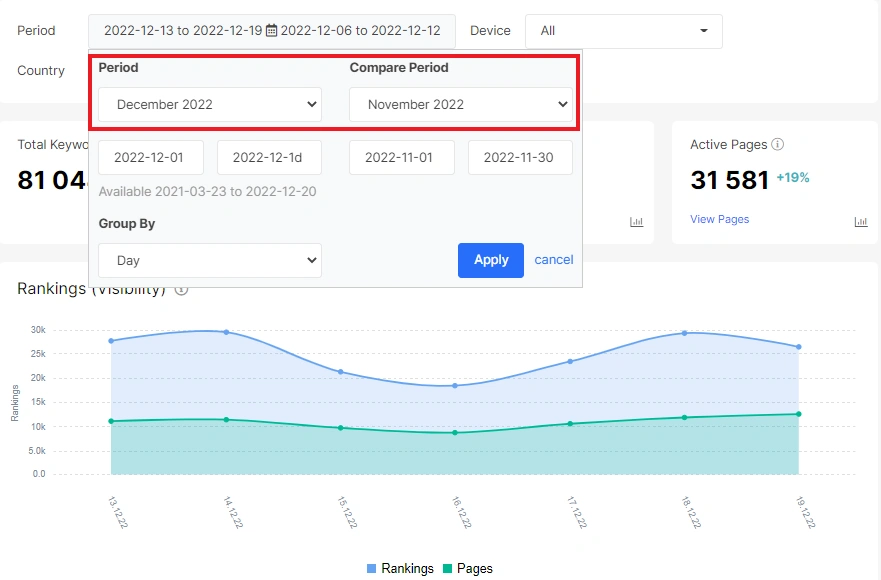
Task: Open the Group By dropdown set to Day
Action: pyautogui.click(x=209, y=260)
